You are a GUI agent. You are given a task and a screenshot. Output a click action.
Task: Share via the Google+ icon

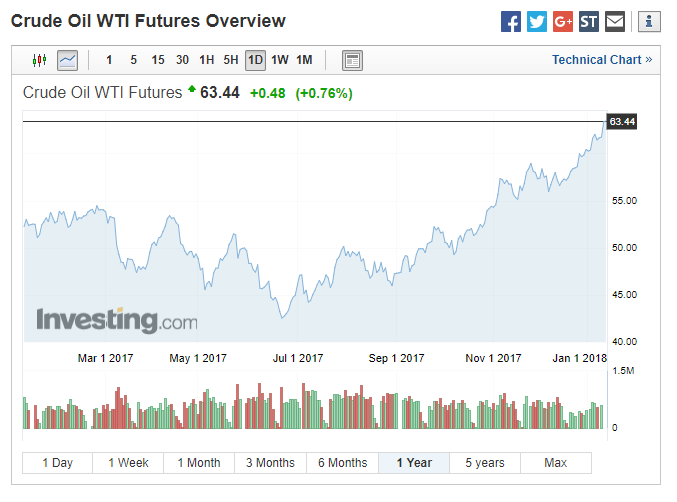tap(563, 21)
